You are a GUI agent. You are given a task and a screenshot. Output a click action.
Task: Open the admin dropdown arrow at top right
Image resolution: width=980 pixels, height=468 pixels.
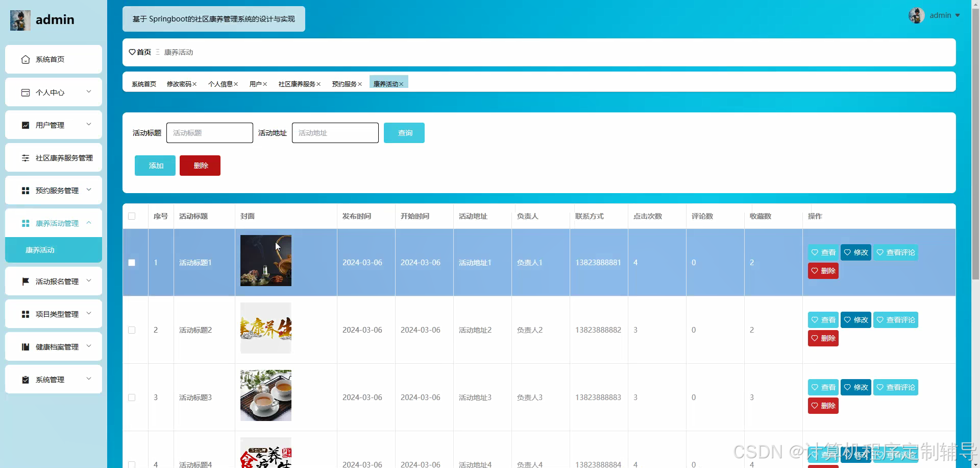click(x=958, y=15)
